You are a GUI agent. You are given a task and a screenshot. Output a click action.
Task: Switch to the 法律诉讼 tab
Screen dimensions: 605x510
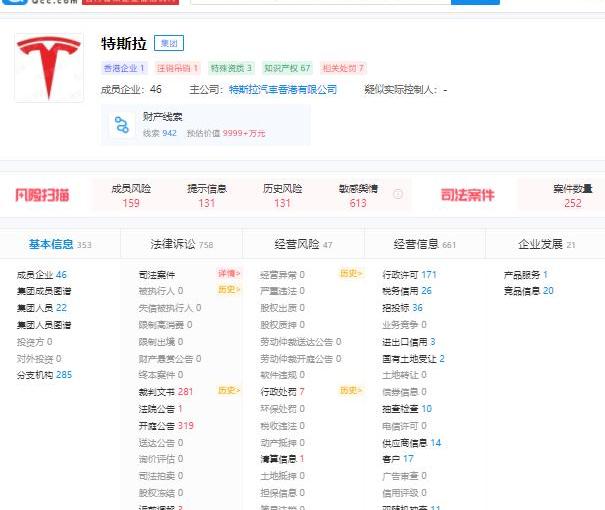point(182,244)
